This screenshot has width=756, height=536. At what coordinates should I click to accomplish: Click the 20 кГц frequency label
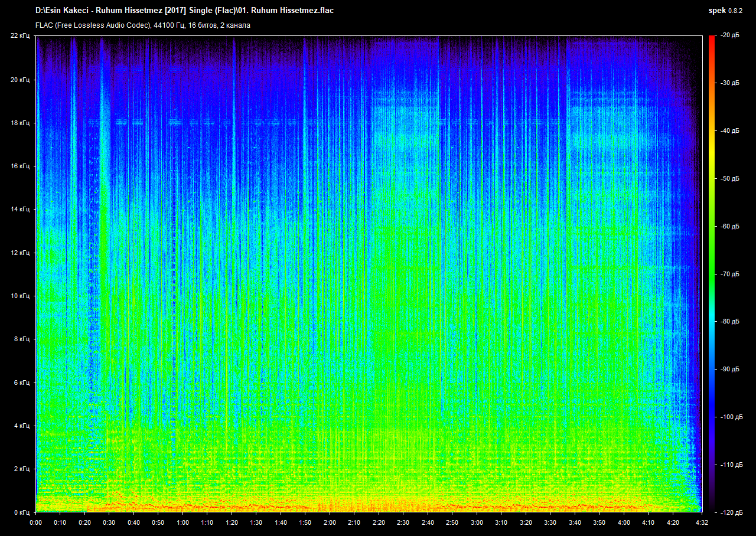click(20, 80)
